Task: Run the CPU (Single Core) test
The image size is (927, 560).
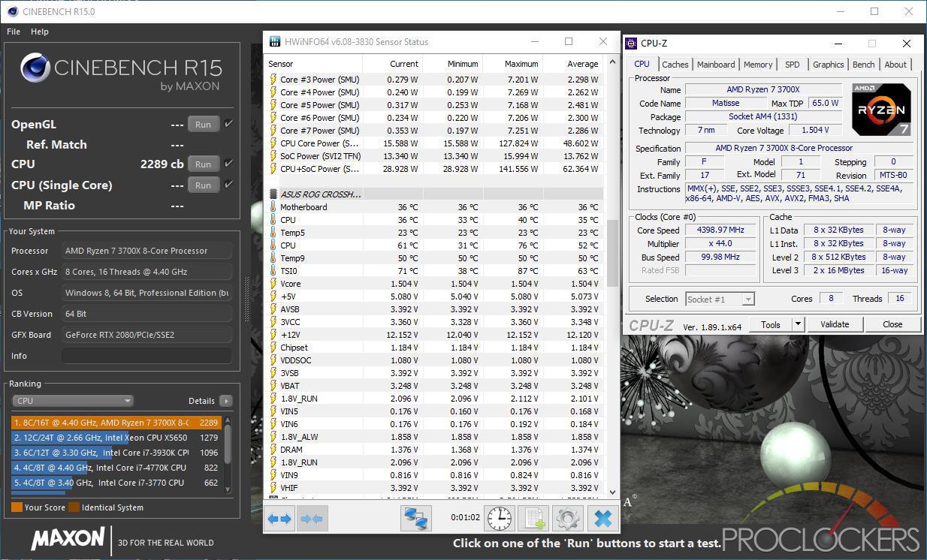Action: [203, 185]
